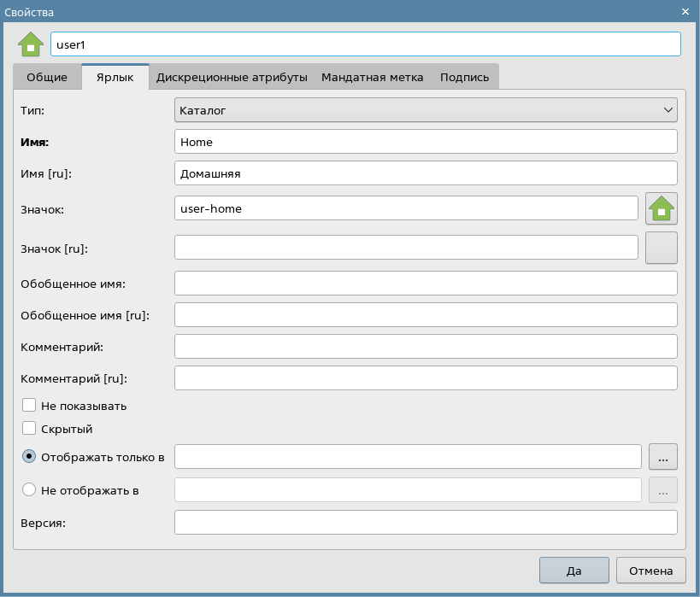Click the Имя field containing Home

(x=426, y=142)
